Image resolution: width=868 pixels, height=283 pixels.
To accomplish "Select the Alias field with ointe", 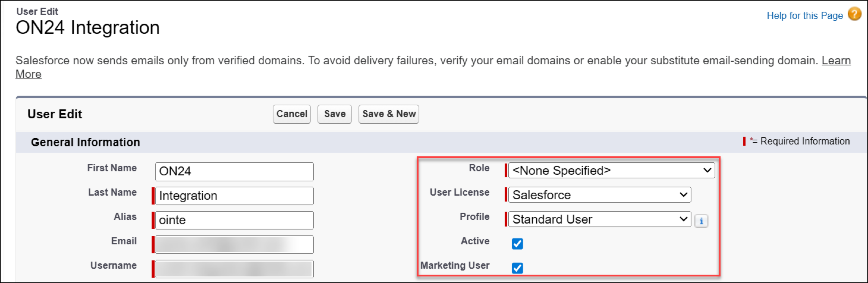I will click(234, 220).
